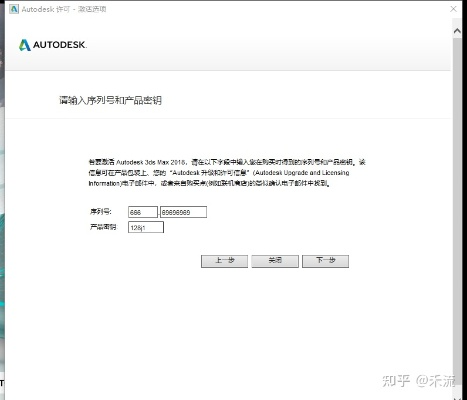Screen dimensions: 467x400
Task: Click the serial number field containing 69696969
Action: click(183, 212)
